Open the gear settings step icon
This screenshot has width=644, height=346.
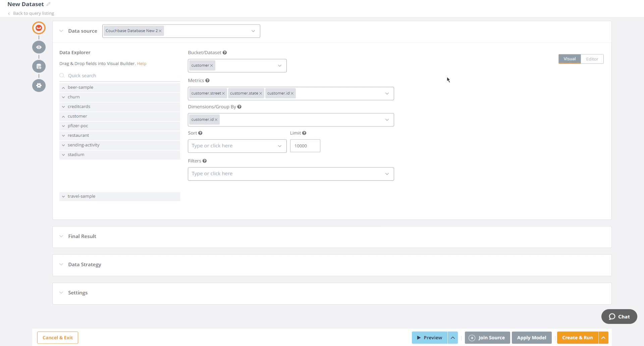point(39,85)
